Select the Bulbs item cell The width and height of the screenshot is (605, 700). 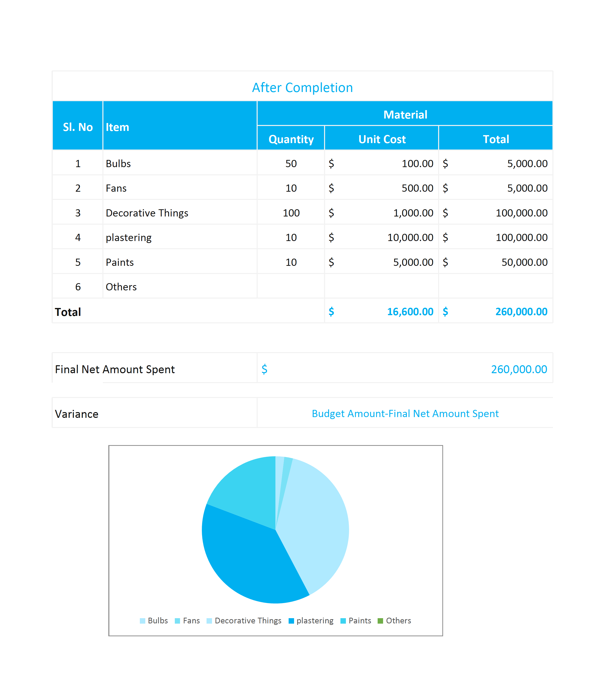click(180, 163)
